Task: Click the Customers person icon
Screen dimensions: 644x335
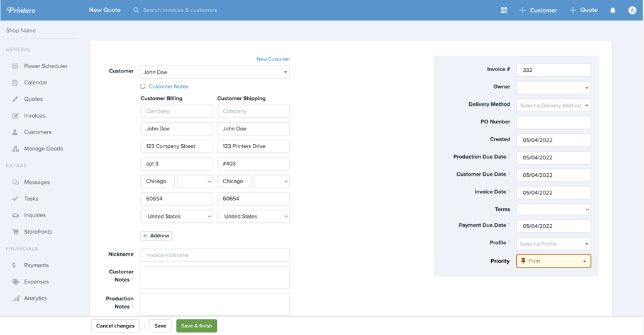Action: click(x=15, y=132)
